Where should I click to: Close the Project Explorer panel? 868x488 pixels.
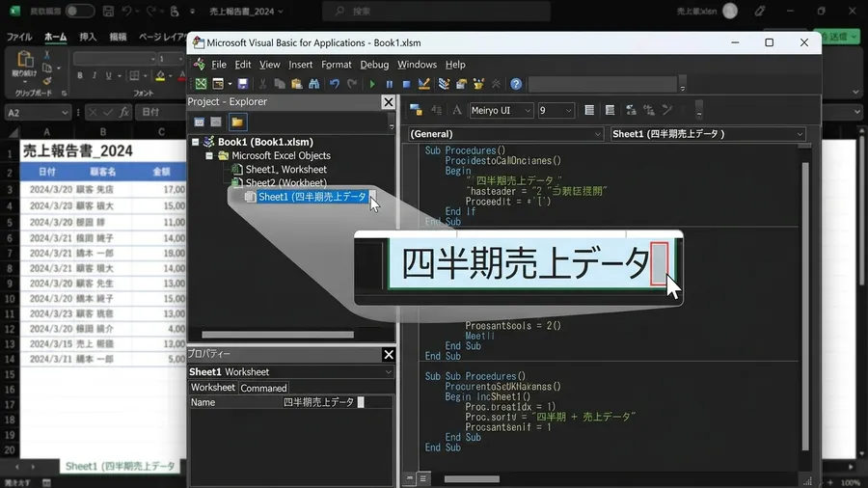coord(388,102)
